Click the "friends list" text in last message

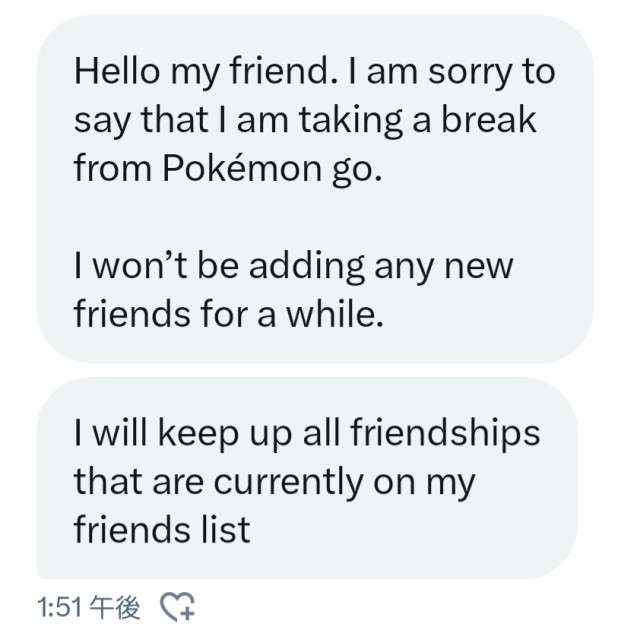(x=161, y=529)
